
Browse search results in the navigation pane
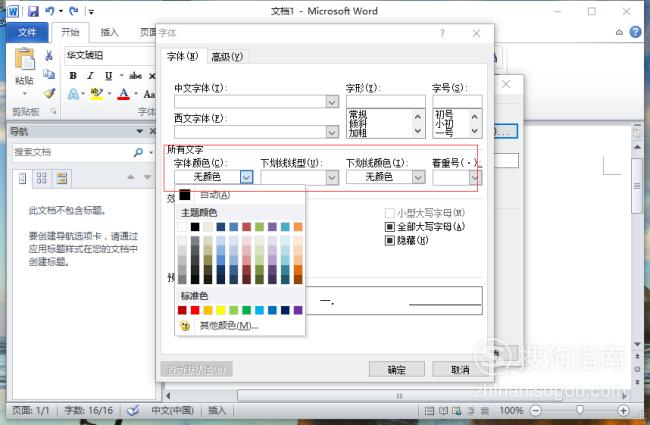(62, 178)
